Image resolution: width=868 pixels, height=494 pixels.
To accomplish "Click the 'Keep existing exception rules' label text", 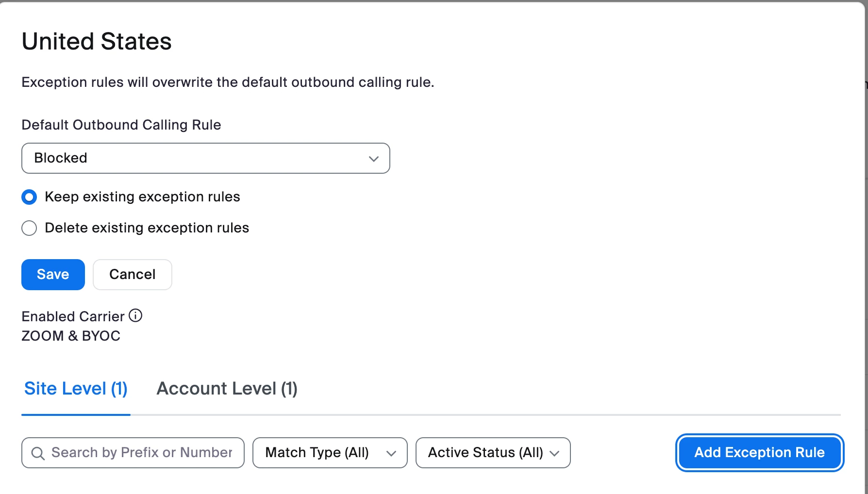I will (x=142, y=197).
